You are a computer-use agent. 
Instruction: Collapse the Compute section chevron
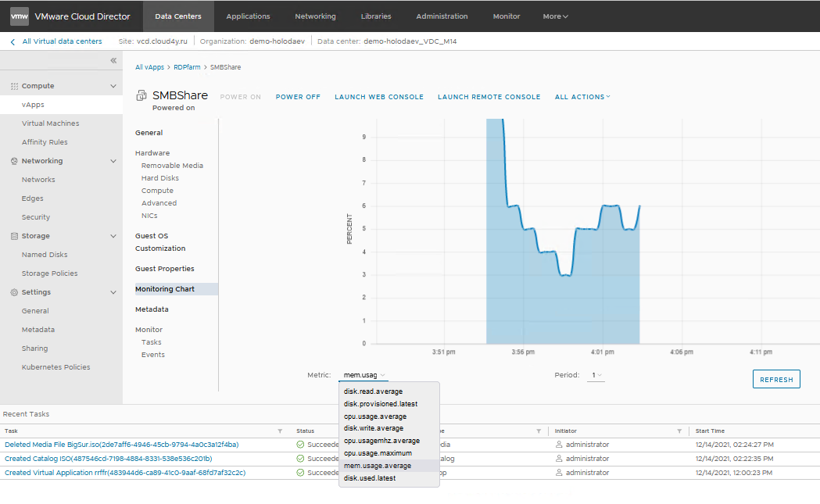click(113, 86)
